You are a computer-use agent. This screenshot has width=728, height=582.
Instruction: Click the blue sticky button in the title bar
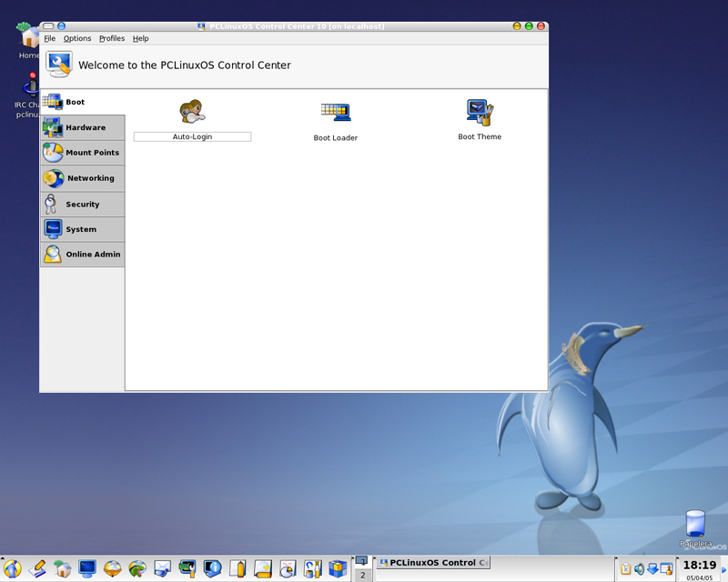(x=61, y=26)
